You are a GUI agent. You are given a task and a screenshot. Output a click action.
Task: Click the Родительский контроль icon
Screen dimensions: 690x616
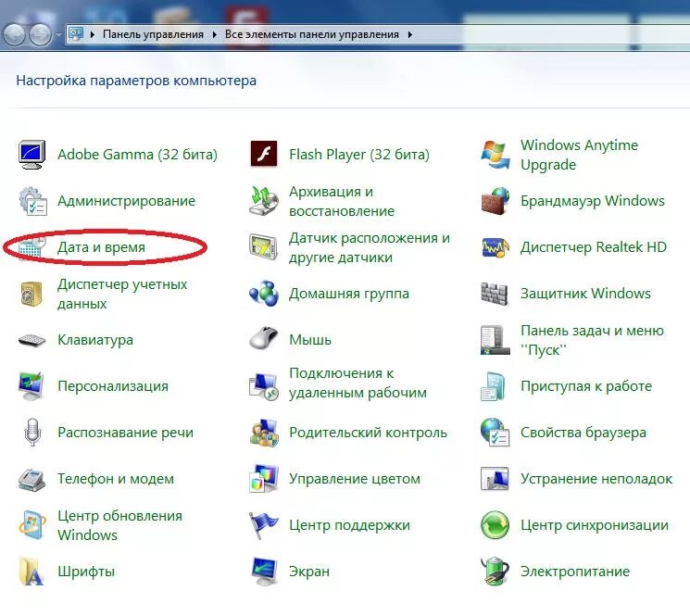point(264,433)
